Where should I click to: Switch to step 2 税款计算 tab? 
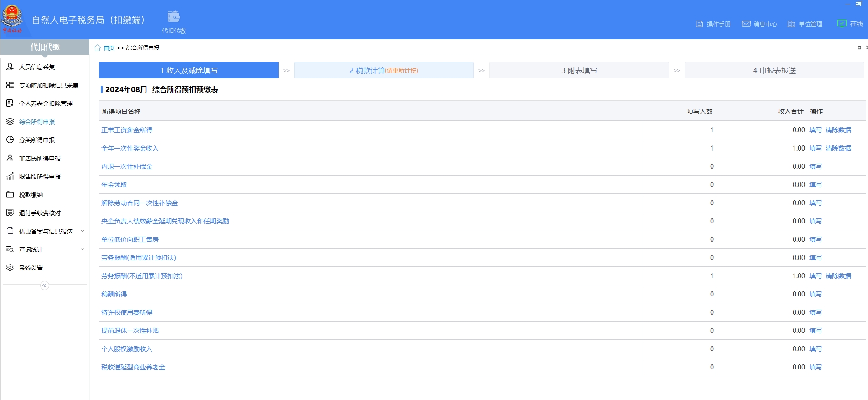point(384,71)
